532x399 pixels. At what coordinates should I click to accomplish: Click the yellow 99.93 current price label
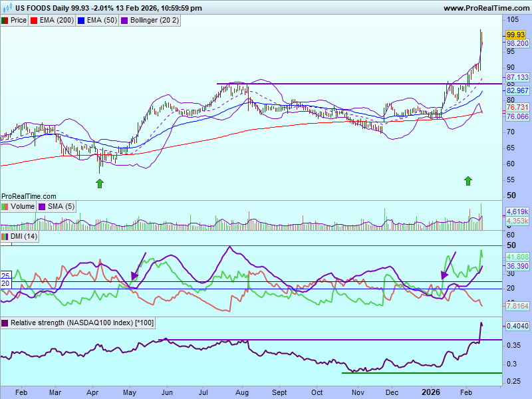point(515,35)
